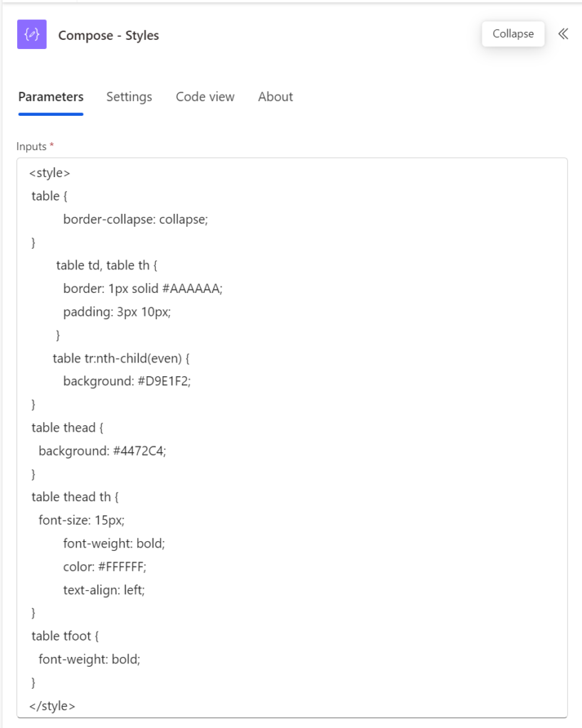Click the "Compose - Styles" title text
The image size is (582, 728).
tap(109, 35)
